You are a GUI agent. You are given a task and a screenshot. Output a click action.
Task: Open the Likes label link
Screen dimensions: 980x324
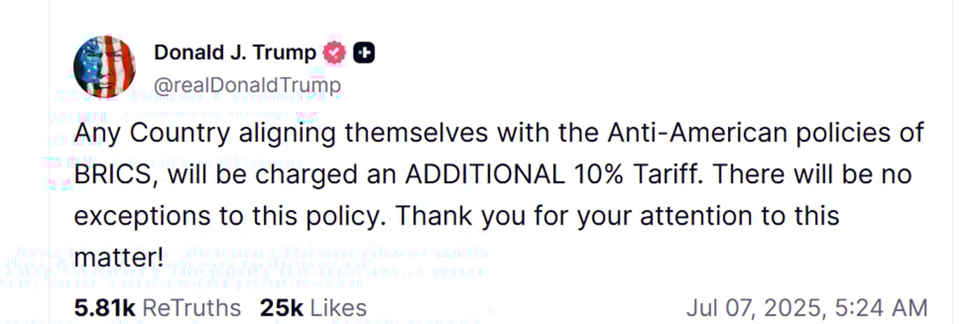point(338,308)
